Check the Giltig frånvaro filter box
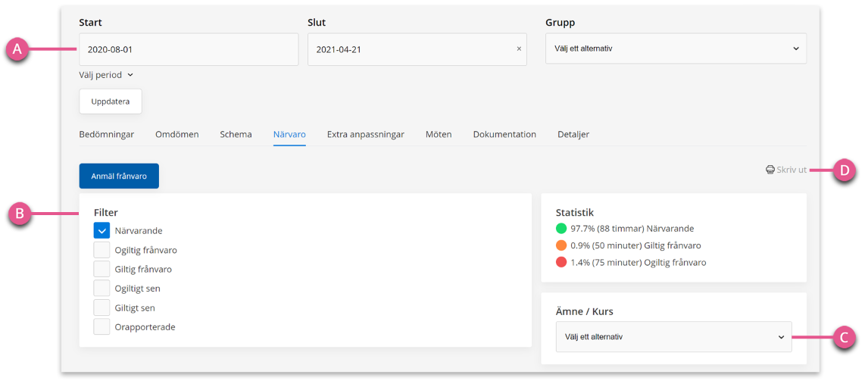868x384 pixels. tap(101, 270)
